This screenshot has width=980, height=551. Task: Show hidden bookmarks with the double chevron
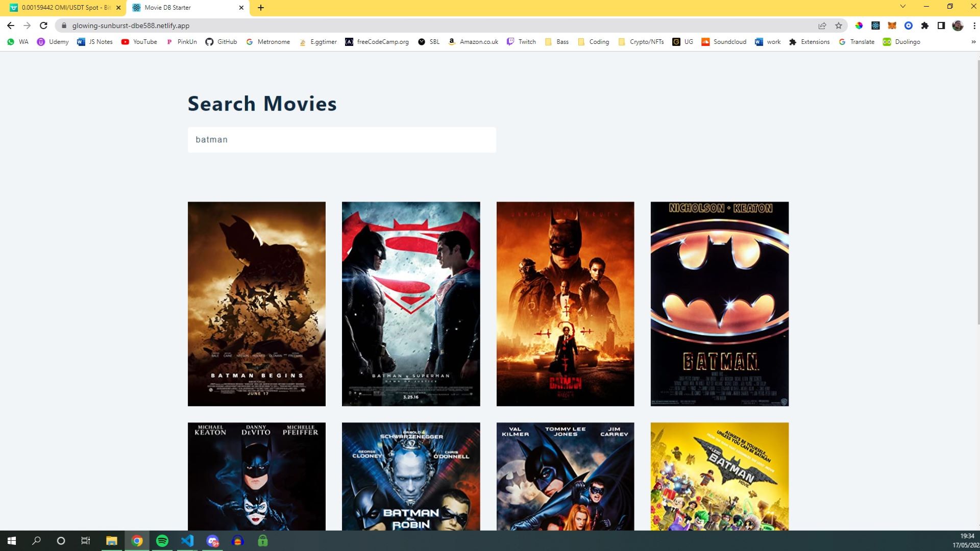(x=973, y=42)
